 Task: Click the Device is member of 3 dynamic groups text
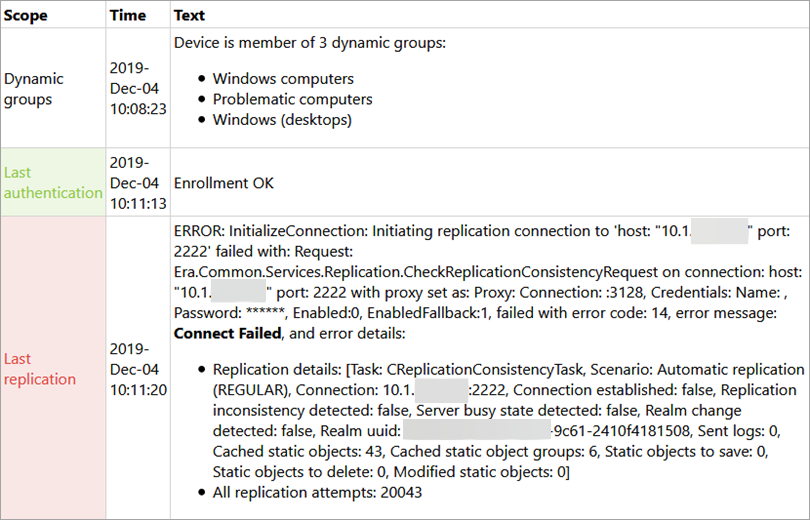tap(310, 43)
